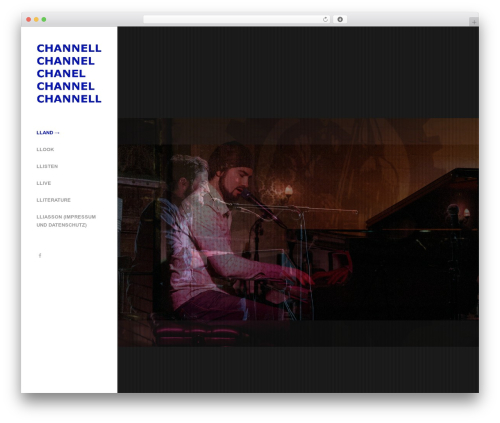Open a new tab with plus button
The width and height of the screenshot is (500, 423).
tap(474, 22)
